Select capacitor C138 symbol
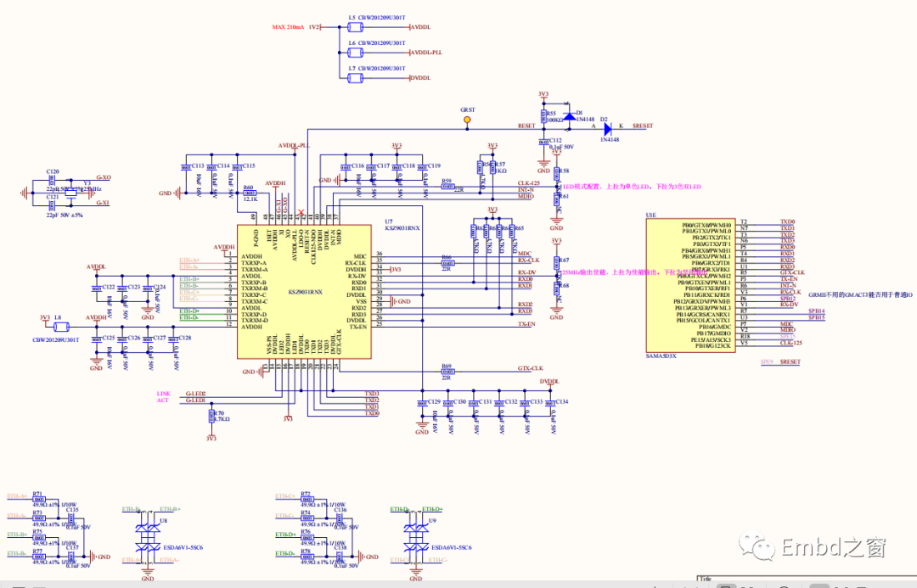 [x=339, y=557]
